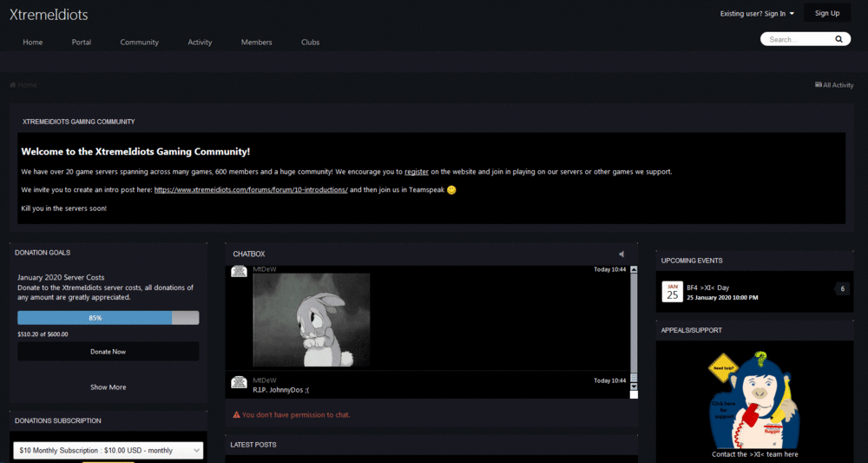Click the warning icon in permission notice

pyautogui.click(x=236, y=414)
